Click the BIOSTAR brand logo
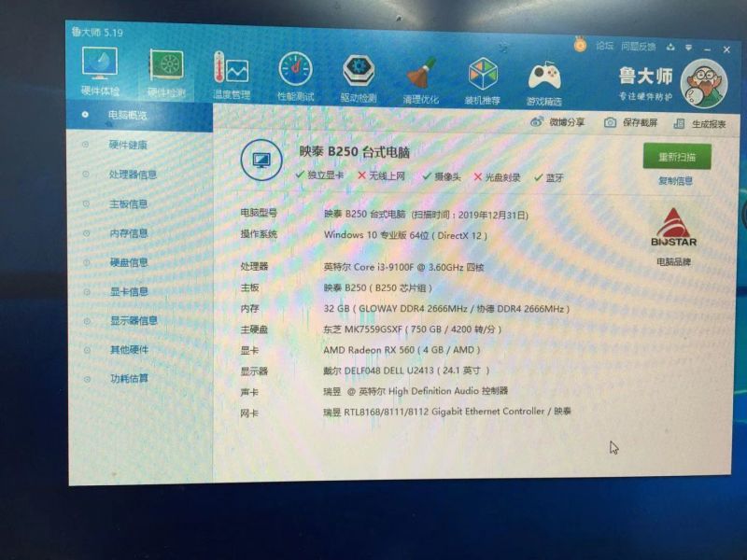This screenshot has height=560, width=747. click(673, 229)
